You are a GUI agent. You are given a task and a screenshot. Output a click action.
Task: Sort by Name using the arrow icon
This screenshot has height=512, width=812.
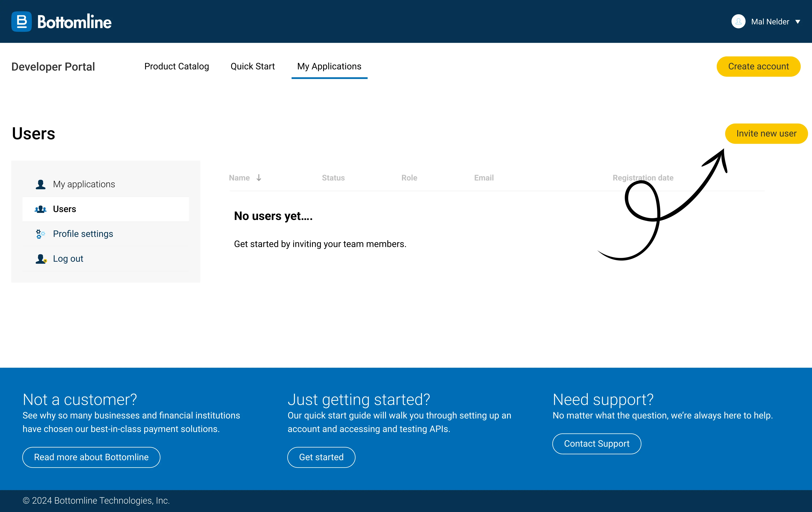tap(259, 178)
